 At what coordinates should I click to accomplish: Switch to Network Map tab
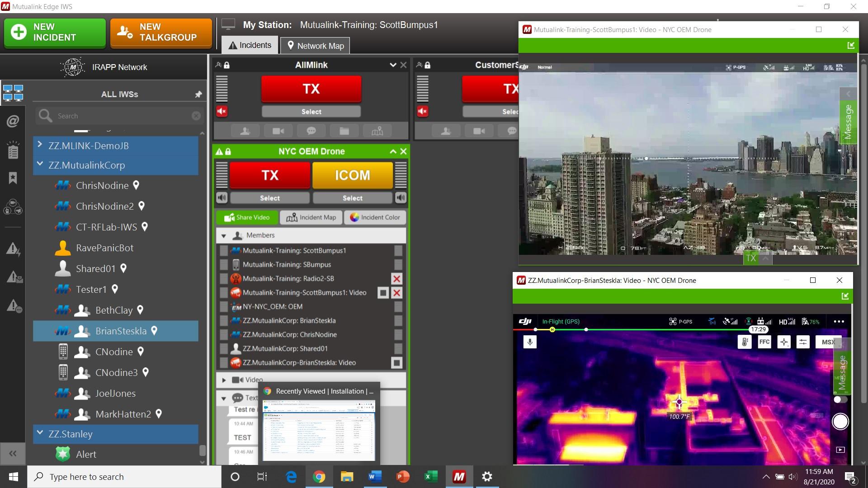point(315,46)
